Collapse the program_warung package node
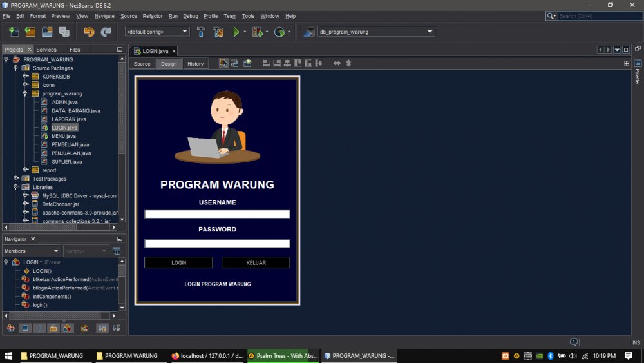The width and height of the screenshot is (644, 363). point(26,93)
